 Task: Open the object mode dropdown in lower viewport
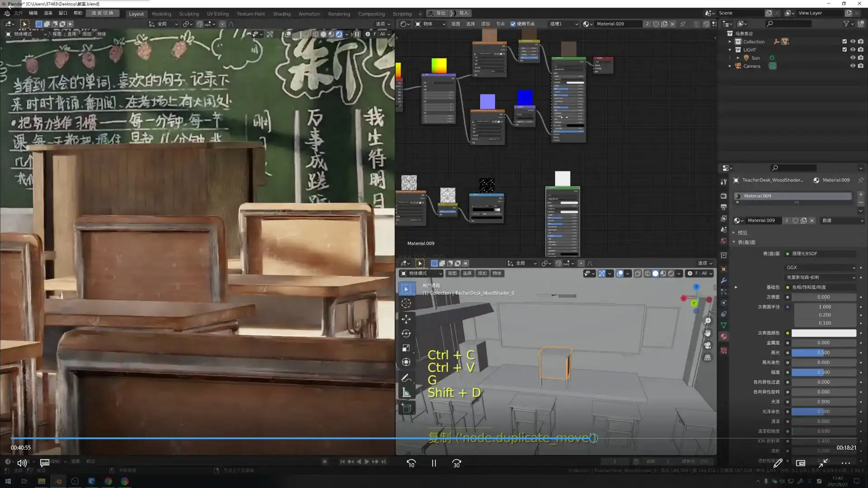coord(421,273)
